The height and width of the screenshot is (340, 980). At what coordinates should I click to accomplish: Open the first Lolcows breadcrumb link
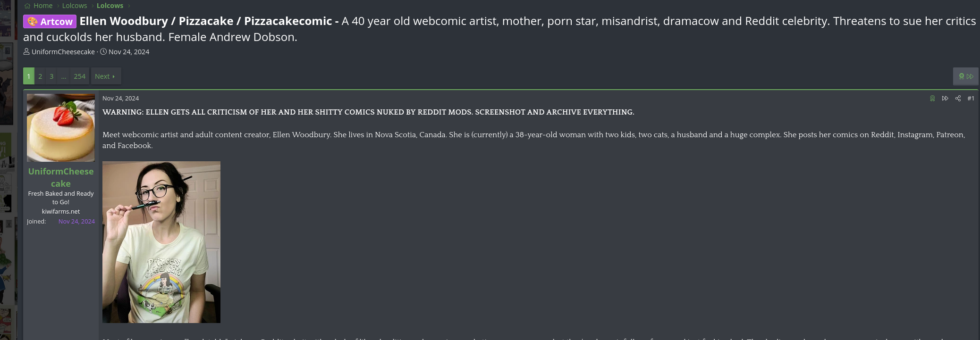[75, 6]
